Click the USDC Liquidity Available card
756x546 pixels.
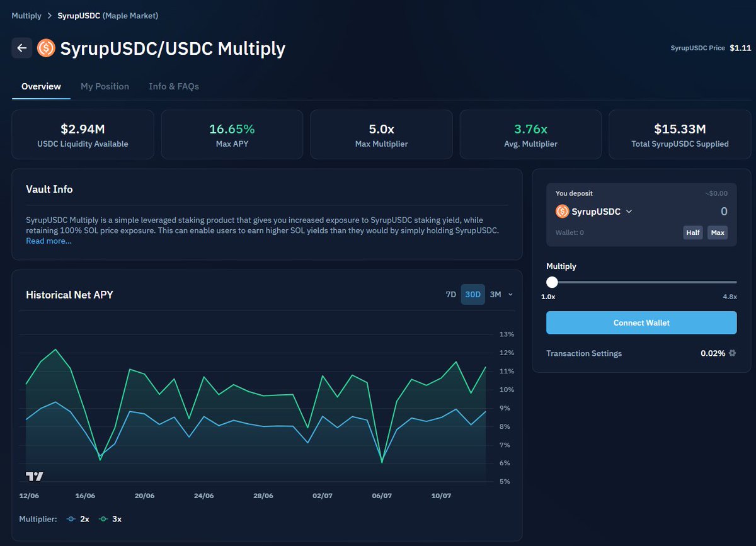tap(83, 134)
